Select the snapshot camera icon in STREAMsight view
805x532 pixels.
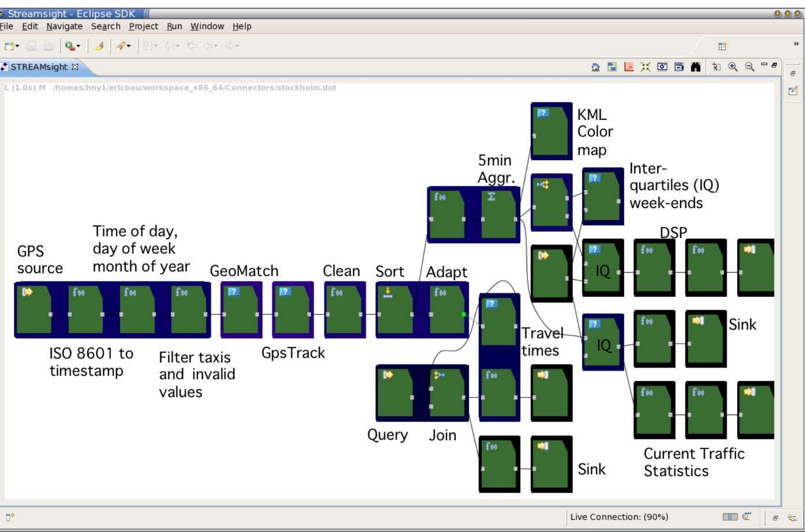(663, 68)
